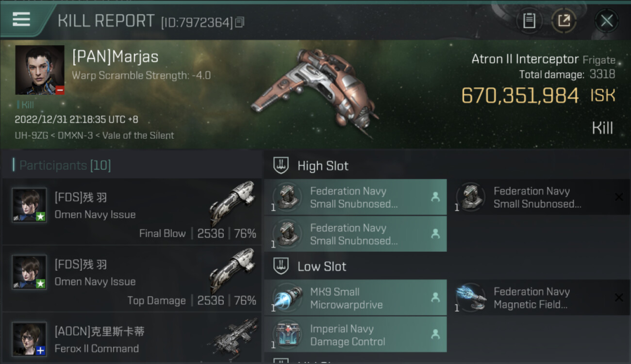Viewport: 631px width, 364px height.
Task: View Marjas pilot portrait
Action: tap(40, 70)
